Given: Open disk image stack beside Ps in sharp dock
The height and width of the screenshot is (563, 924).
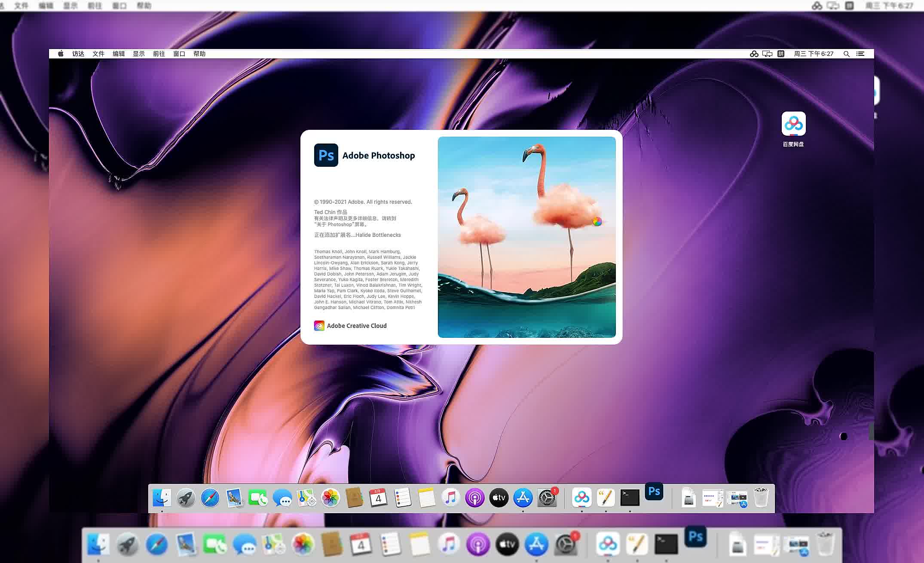Looking at the screenshot, I should [689, 498].
